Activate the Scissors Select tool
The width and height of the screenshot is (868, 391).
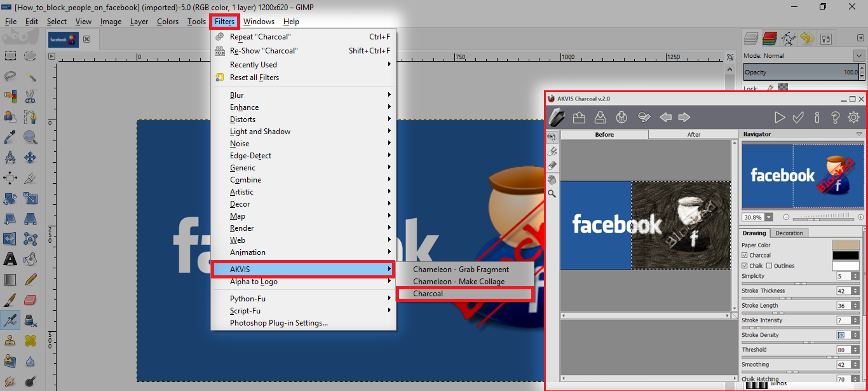pyautogui.click(x=30, y=97)
